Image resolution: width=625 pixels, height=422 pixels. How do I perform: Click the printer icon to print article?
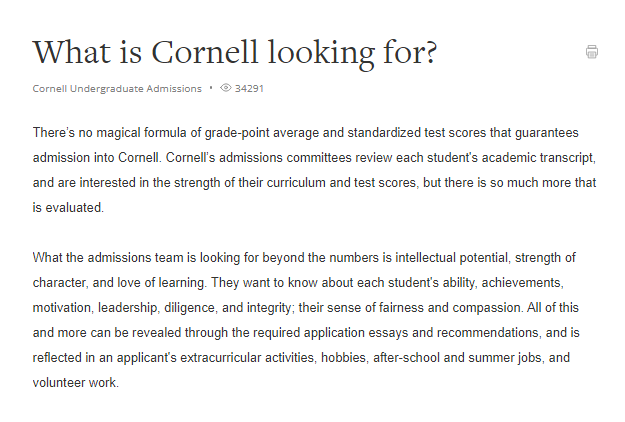pos(592,52)
